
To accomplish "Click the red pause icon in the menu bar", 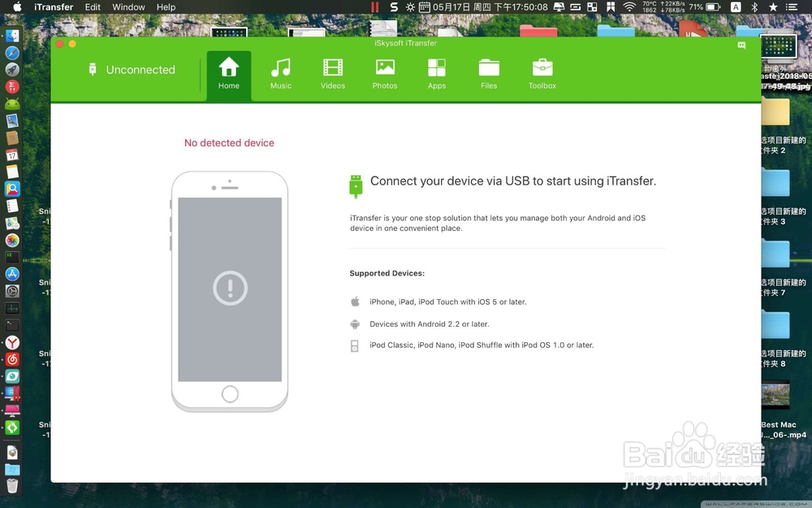I will pyautogui.click(x=375, y=7).
